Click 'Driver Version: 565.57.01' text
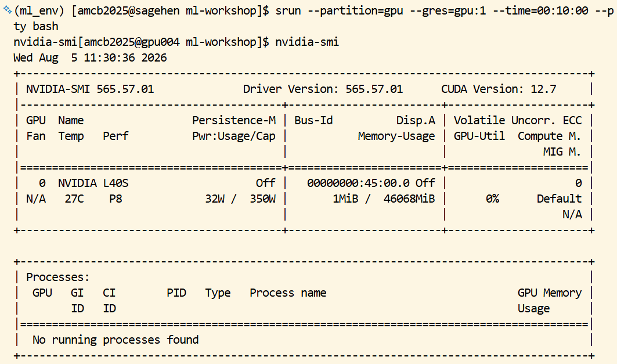 [x=323, y=89]
